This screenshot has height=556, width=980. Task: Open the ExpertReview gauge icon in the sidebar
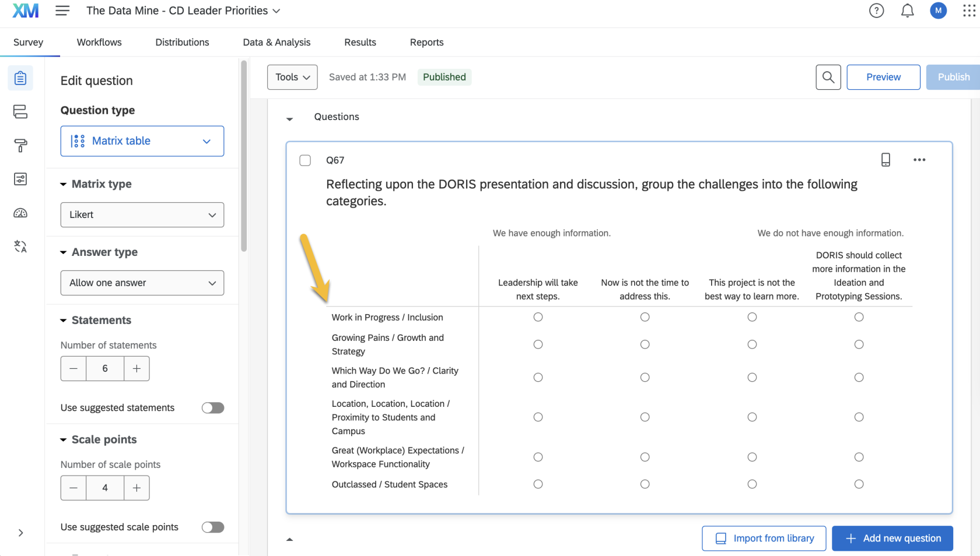pos(20,213)
